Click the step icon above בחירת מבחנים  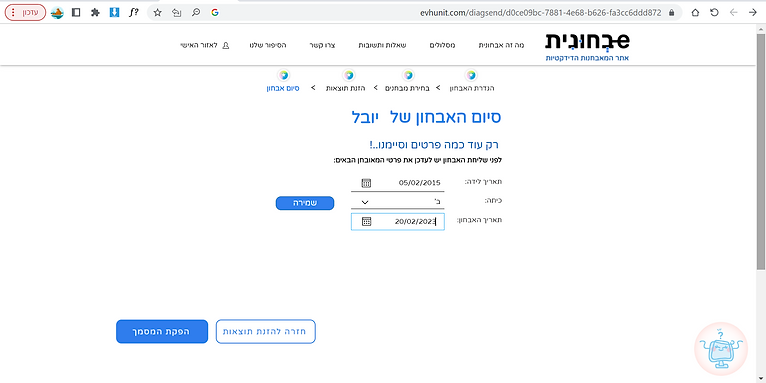pyautogui.click(x=408, y=75)
